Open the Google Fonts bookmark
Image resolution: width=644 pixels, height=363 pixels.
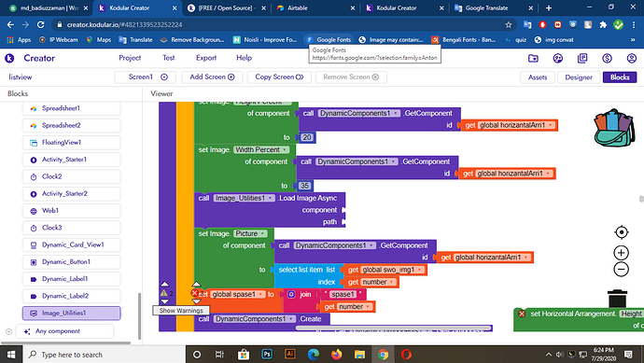pos(329,40)
